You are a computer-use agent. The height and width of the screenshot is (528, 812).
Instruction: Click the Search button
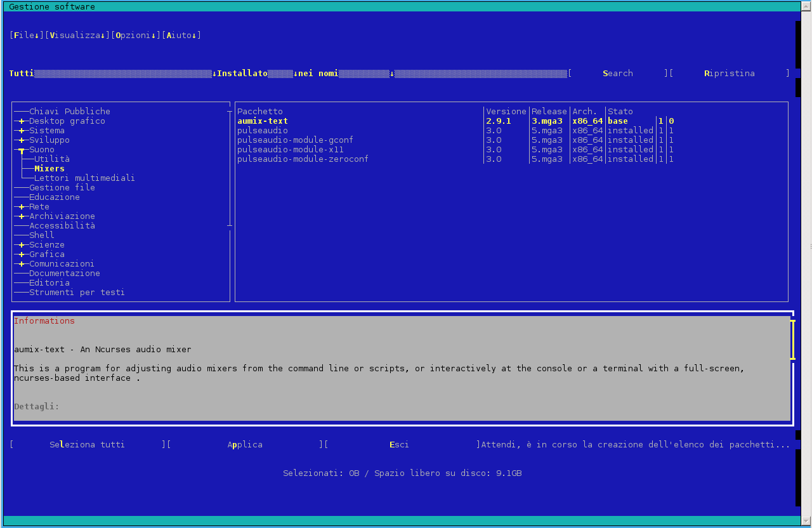pyautogui.click(x=617, y=74)
